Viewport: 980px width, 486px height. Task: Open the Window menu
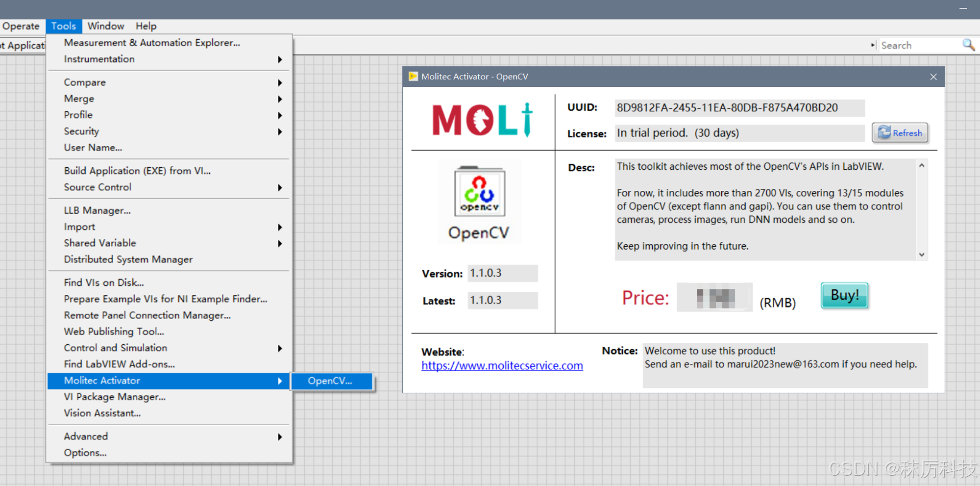point(106,26)
